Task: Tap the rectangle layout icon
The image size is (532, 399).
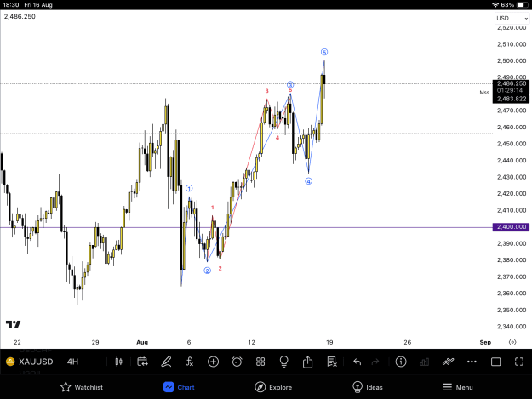Action: (x=495, y=362)
